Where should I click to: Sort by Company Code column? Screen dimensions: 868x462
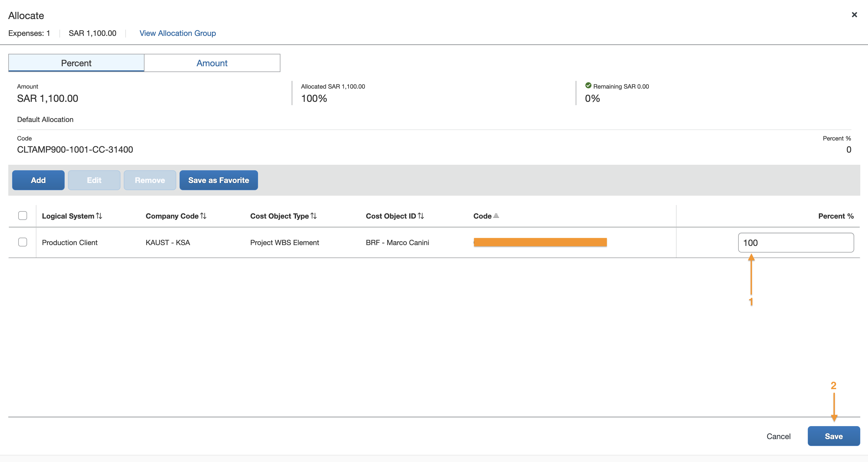(176, 216)
